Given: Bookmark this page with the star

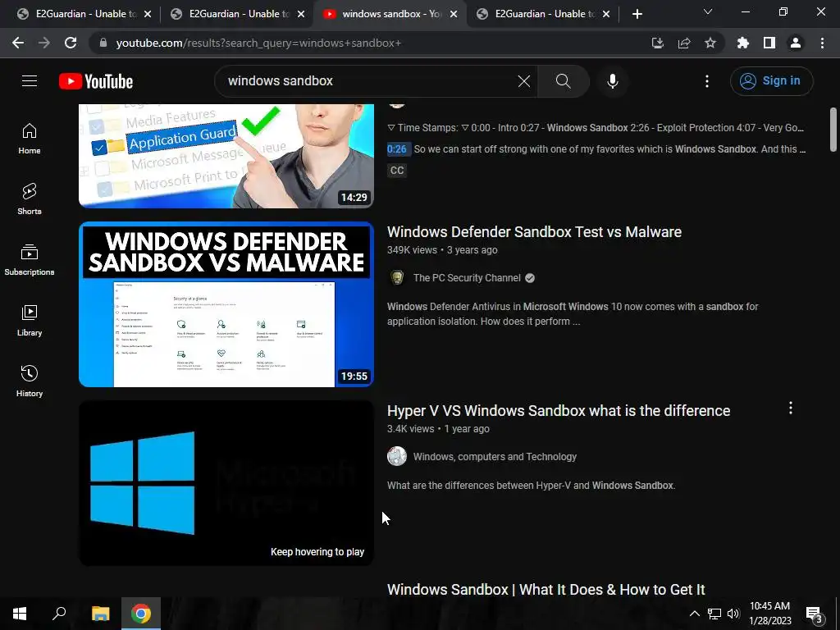Looking at the screenshot, I should click(x=710, y=43).
